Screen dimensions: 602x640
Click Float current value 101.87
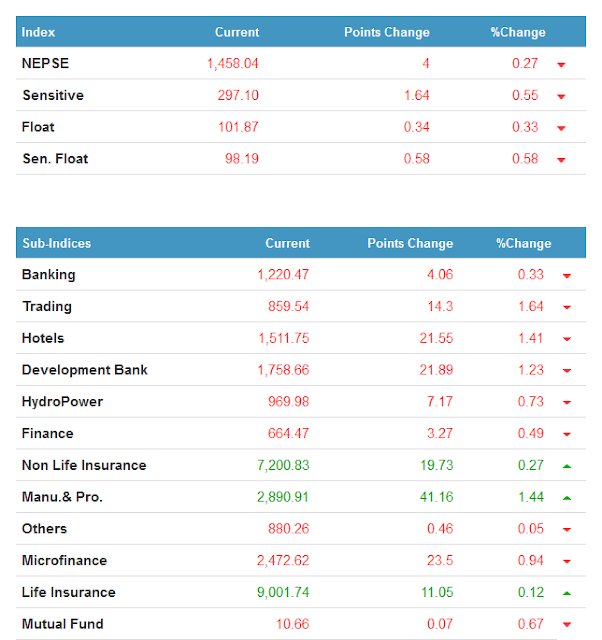pyautogui.click(x=238, y=127)
